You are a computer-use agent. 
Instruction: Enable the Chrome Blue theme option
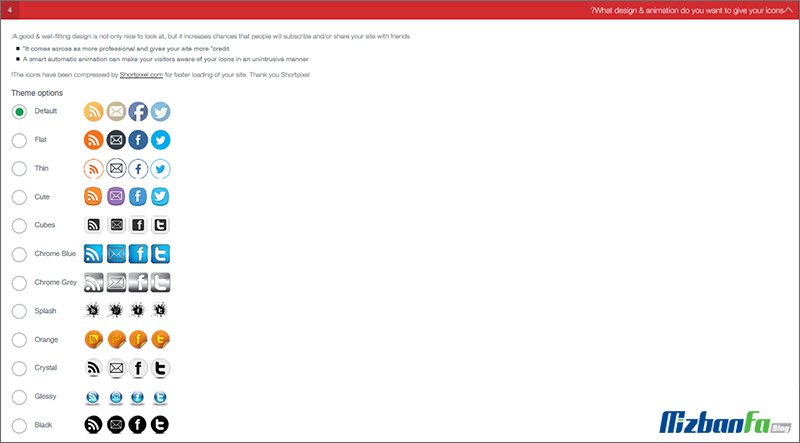pos(19,254)
